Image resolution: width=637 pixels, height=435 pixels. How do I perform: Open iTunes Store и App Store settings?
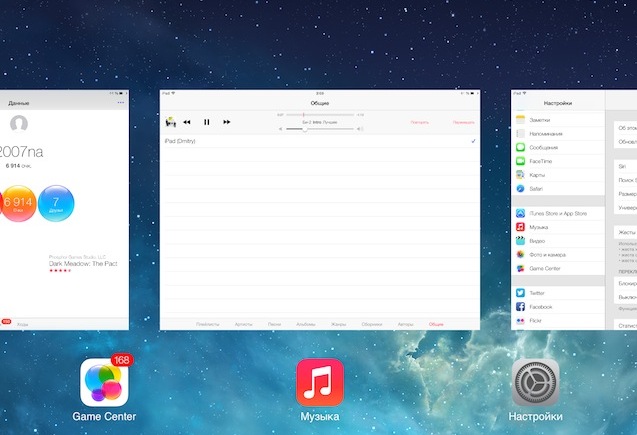557,213
